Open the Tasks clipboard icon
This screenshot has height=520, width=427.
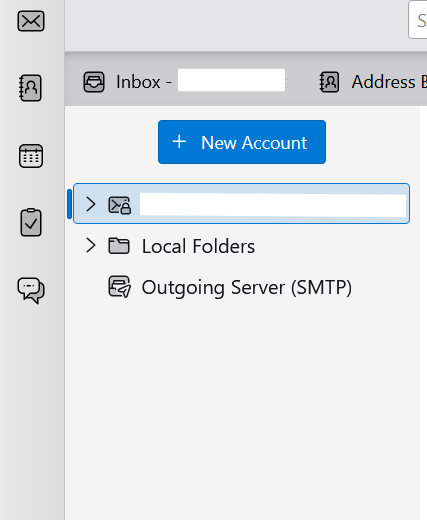[x=31, y=222]
